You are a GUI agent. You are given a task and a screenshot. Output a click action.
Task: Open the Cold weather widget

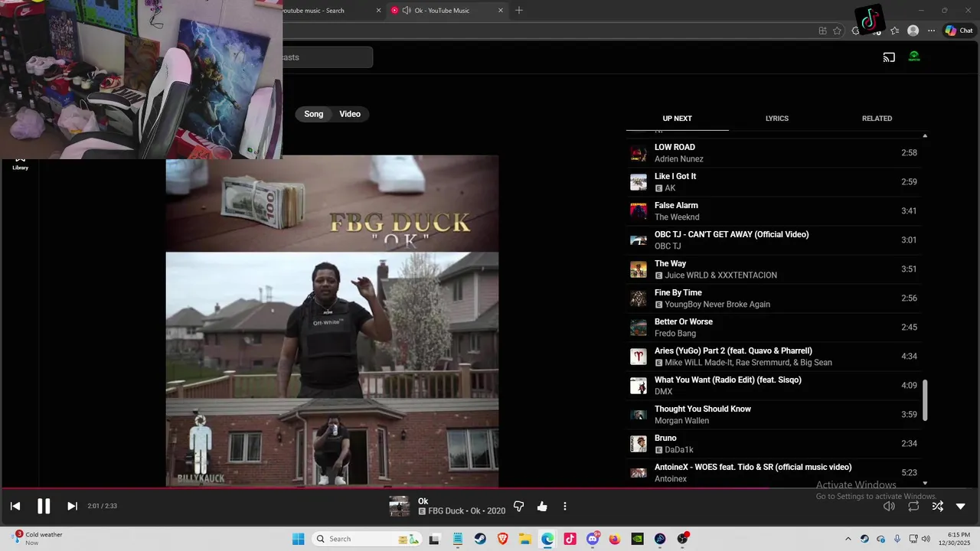point(38,539)
